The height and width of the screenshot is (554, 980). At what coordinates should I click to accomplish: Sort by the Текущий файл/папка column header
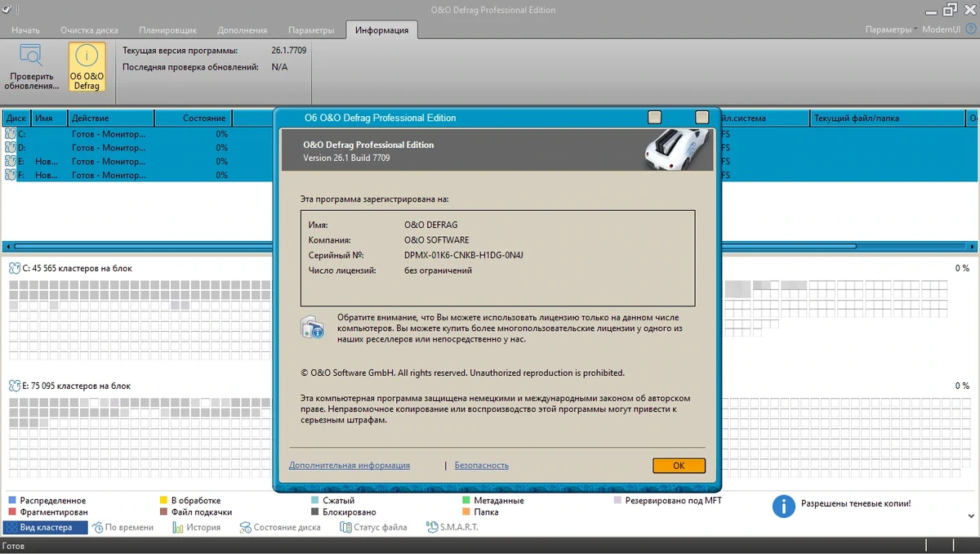point(888,118)
